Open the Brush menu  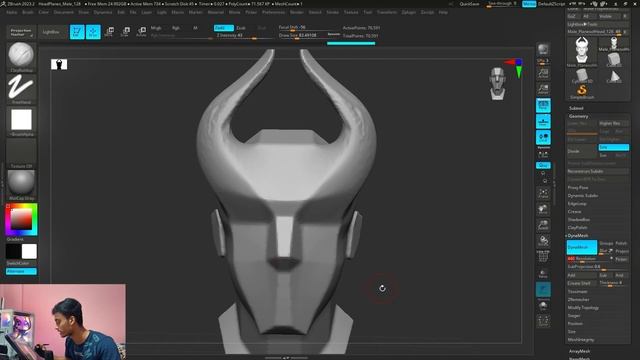[28, 12]
